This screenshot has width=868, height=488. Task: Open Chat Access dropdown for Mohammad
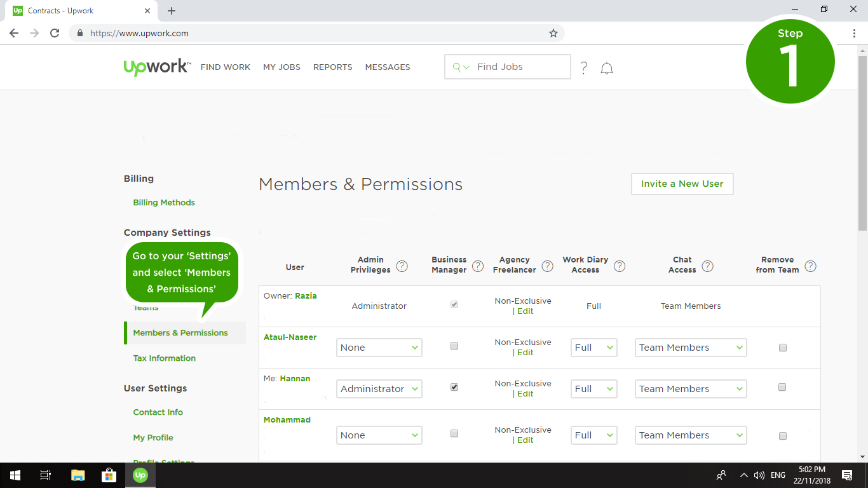[x=690, y=435]
